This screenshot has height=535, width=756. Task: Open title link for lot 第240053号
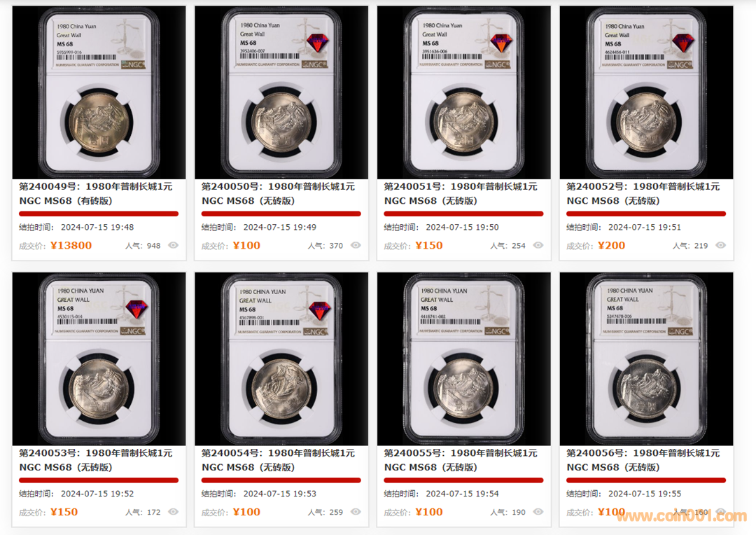pyautogui.click(x=96, y=460)
